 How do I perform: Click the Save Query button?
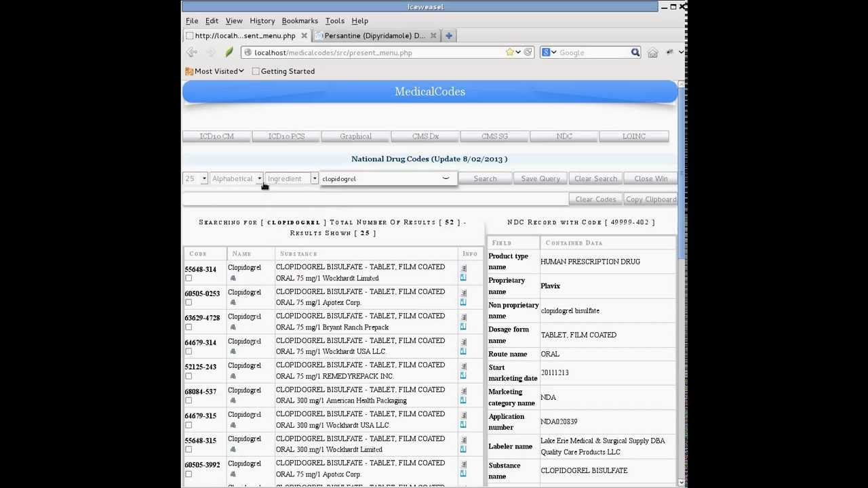540,178
